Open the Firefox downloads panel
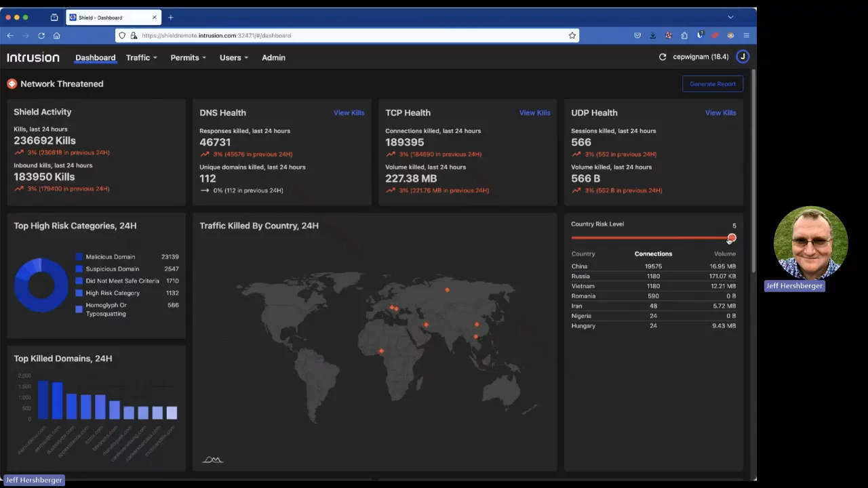The width and height of the screenshot is (868, 488). (x=652, y=35)
